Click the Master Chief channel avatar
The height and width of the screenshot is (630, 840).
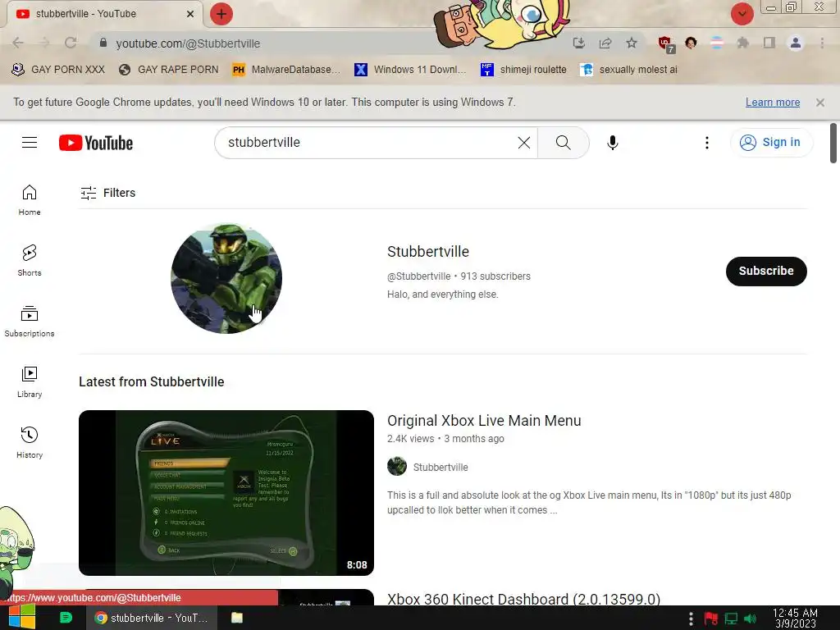coord(226,279)
